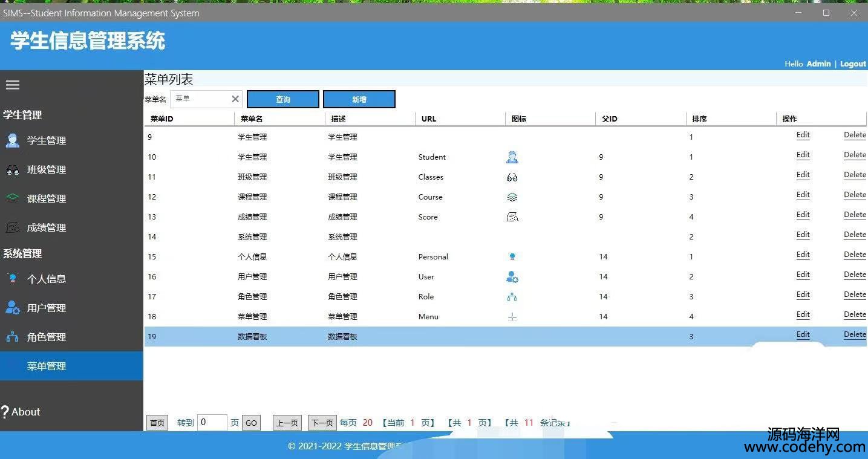The width and height of the screenshot is (868, 459).
Task: Sort by the 菜单ID column header
Action: tap(189, 119)
